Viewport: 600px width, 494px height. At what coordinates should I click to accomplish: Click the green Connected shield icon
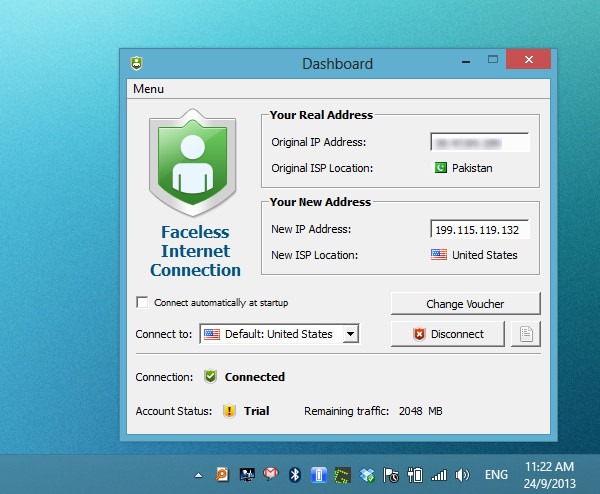coord(210,377)
